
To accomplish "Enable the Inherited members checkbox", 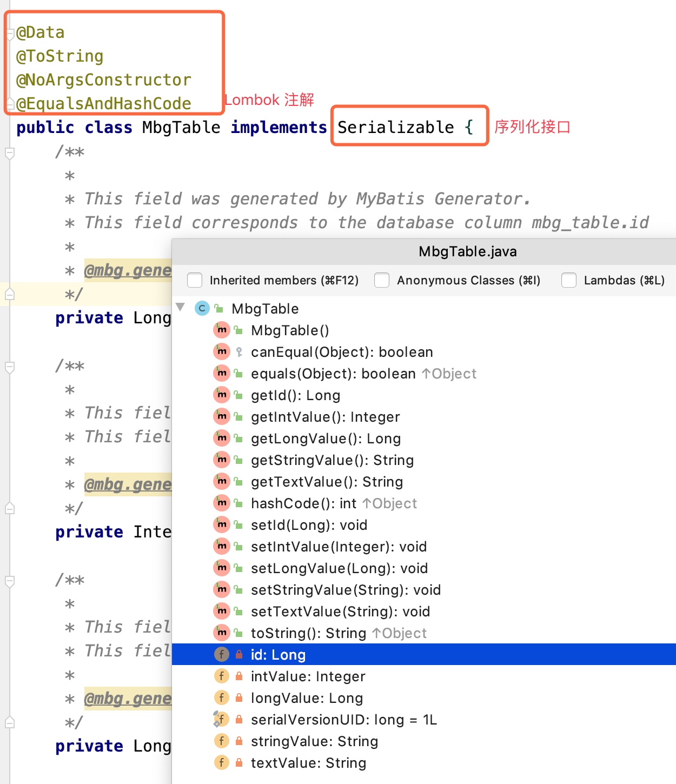I will [x=195, y=280].
